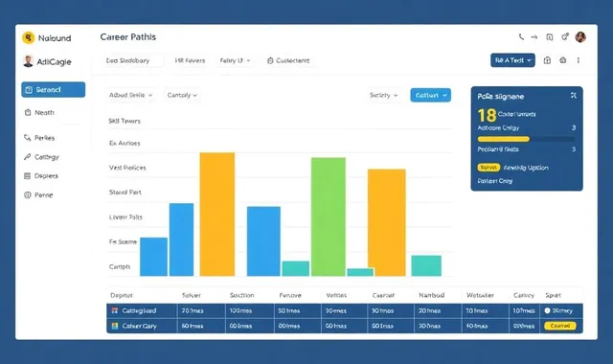Click the Fattert Cnky link in panel
The image size is (613, 364).
pos(494,181)
